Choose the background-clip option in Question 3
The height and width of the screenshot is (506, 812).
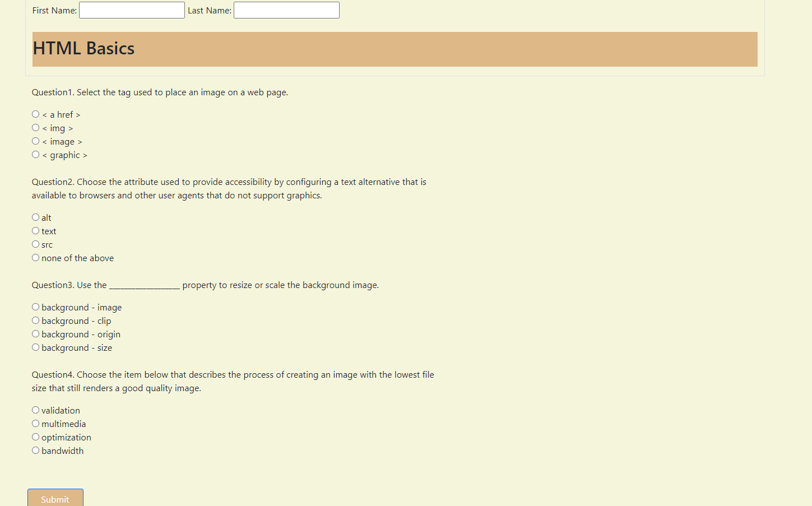35,320
